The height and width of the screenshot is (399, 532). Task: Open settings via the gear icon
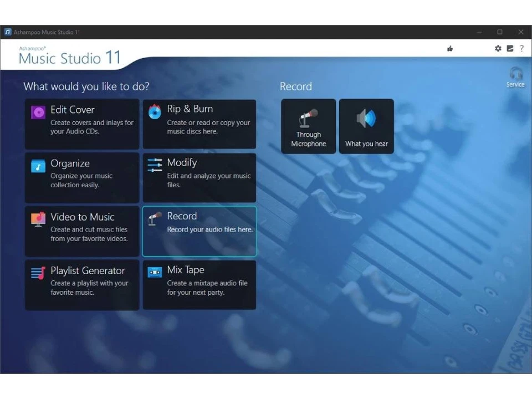(498, 49)
